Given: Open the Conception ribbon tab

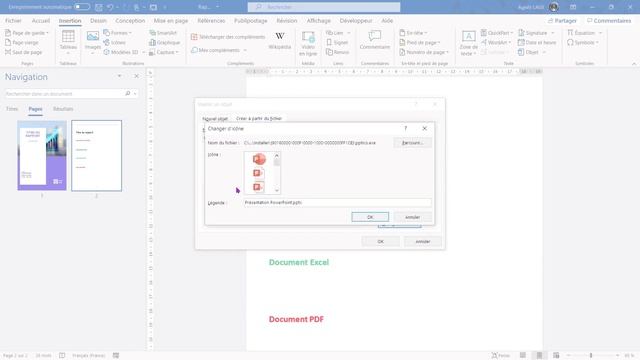Looking at the screenshot, I should (x=130, y=20).
